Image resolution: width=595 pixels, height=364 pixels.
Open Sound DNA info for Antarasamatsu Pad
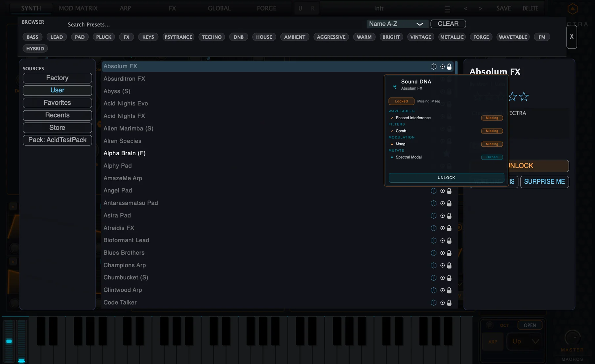click(433, 203)
